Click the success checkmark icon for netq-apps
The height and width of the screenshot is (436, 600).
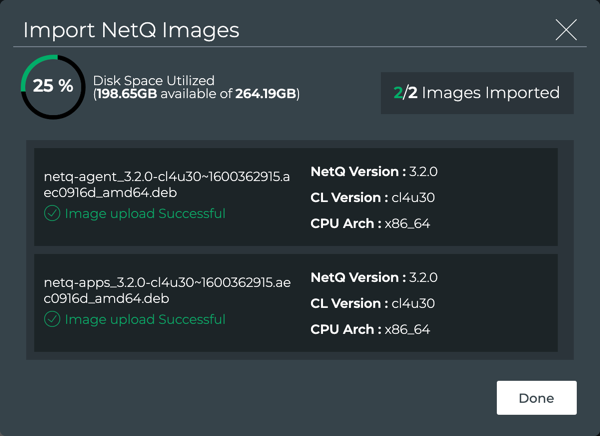tap(52, 320)
